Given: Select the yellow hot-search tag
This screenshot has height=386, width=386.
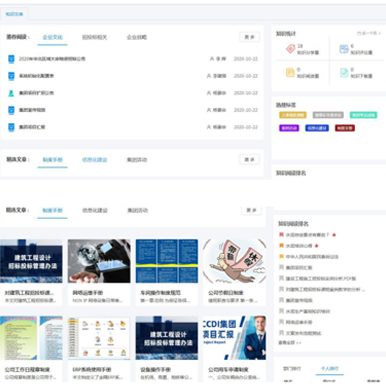Looking at the screenshot, I should pos(293,115).
